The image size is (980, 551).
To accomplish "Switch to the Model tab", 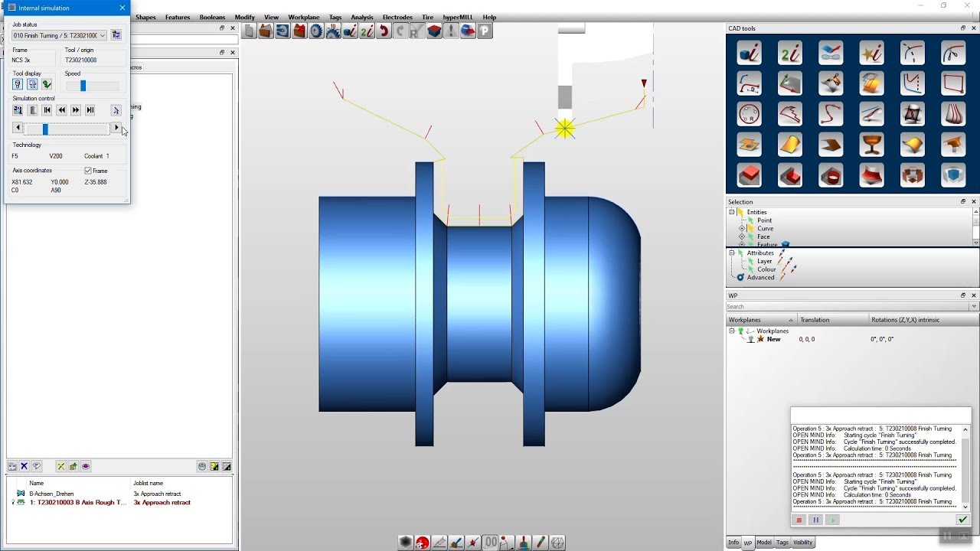I will [x=764, y=543].
